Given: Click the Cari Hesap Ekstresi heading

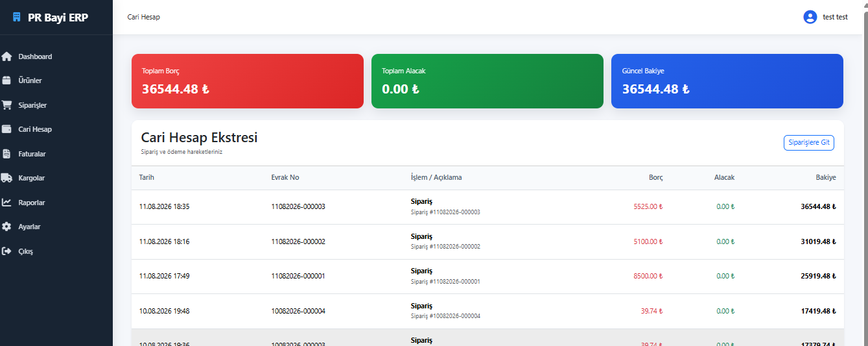Looking at the screenshot, I should coord(199,138).
